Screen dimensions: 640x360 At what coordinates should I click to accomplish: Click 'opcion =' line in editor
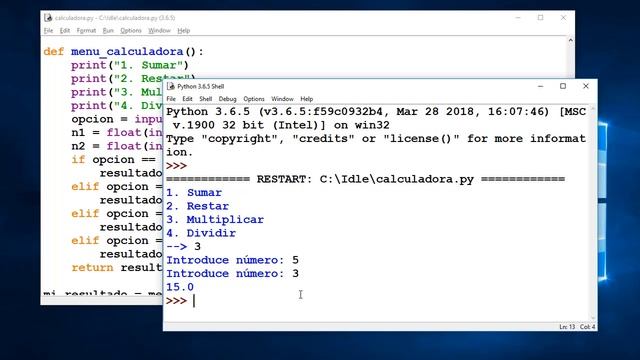[117, 119]
